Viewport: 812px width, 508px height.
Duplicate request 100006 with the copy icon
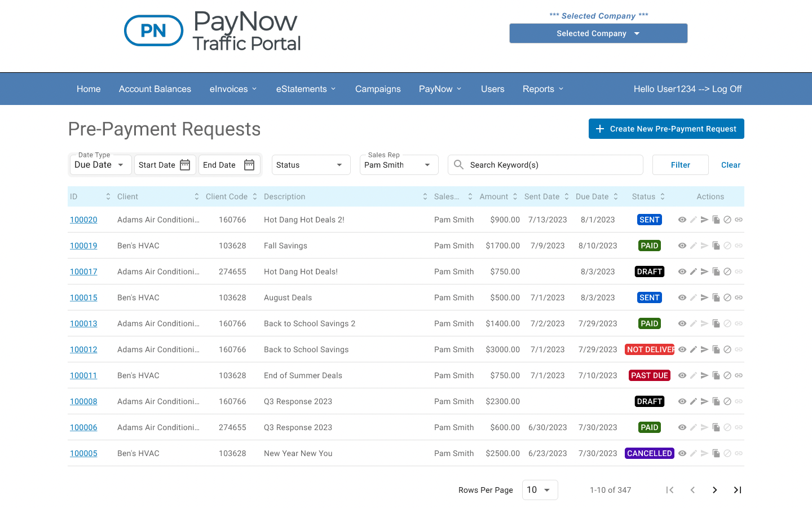pyautogui.click(x=716, y=427)
